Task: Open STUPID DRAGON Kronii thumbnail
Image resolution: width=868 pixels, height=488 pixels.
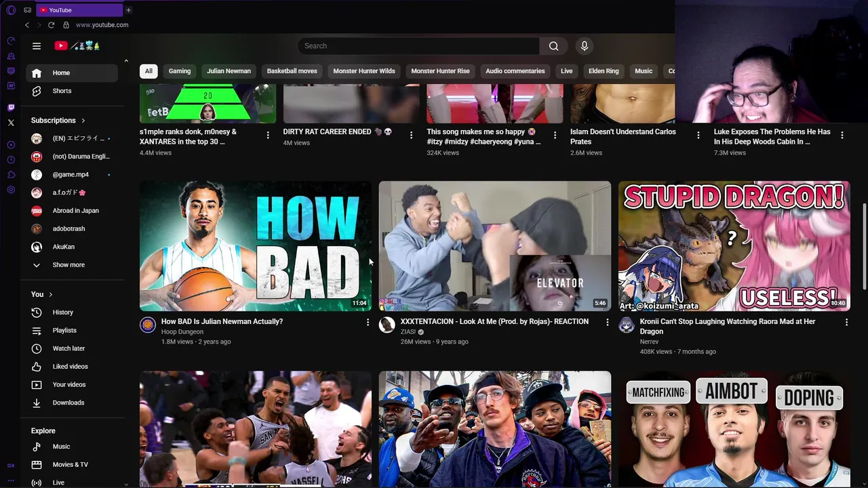Action: point(734,246)
